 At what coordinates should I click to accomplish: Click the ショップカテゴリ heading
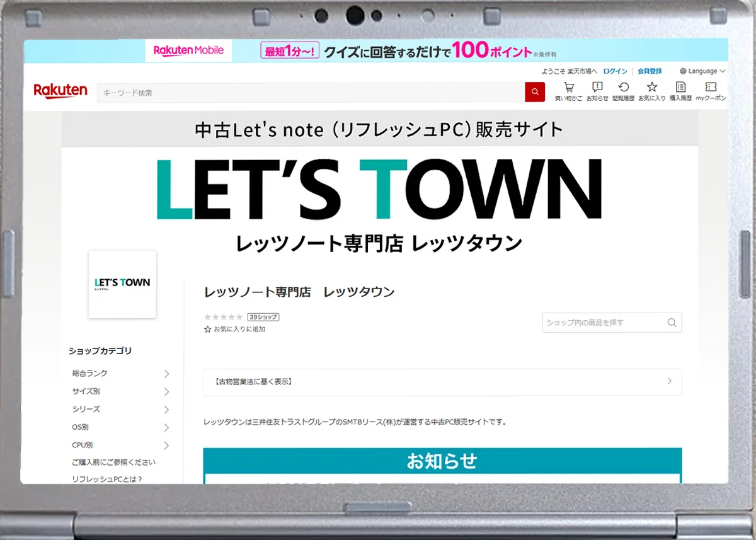(100, 351)
